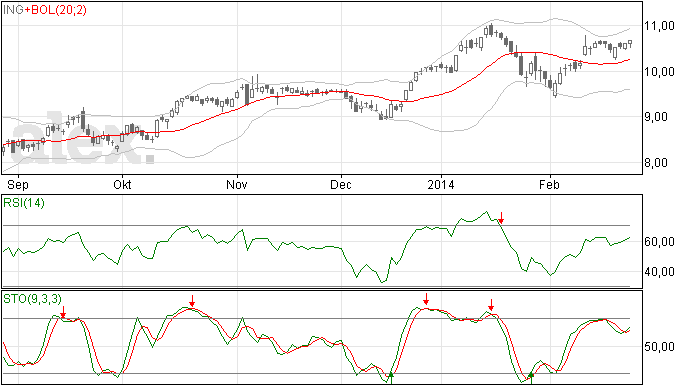
Task: Click stochastic sell arrow in mid-October
Action: pos(192,301)
